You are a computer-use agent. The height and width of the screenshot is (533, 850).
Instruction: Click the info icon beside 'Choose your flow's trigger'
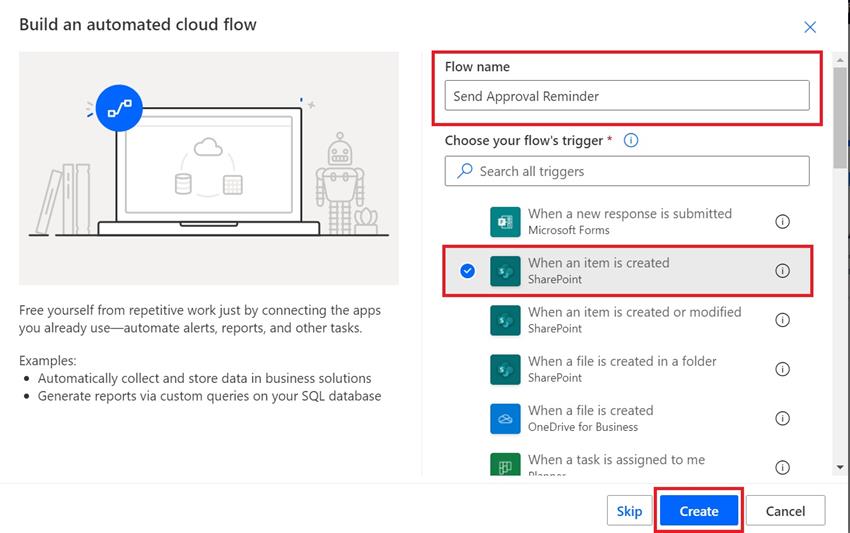630,140
